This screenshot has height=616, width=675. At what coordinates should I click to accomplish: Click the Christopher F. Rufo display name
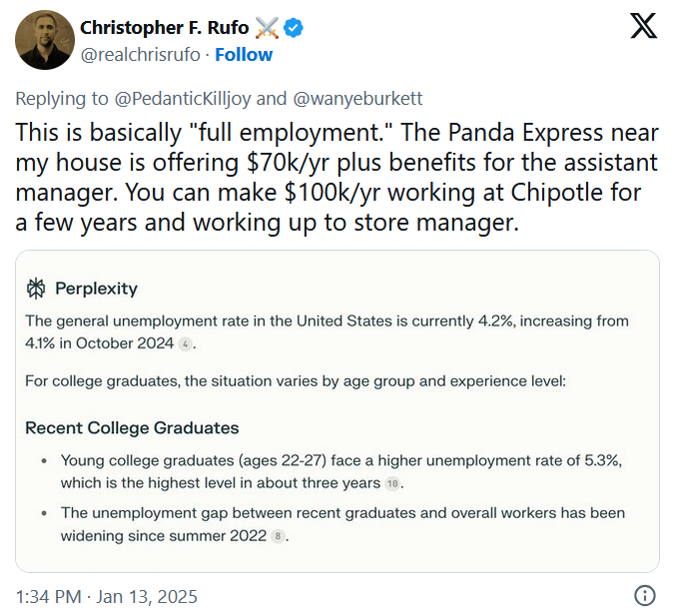pyautogui.click(x=165, y=28)
